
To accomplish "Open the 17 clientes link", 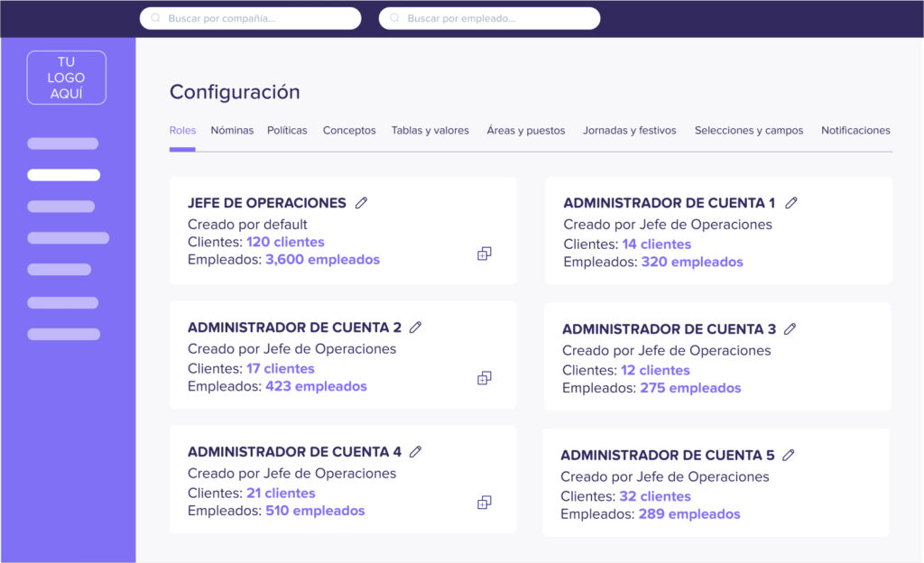I will (x=281, y=368).
